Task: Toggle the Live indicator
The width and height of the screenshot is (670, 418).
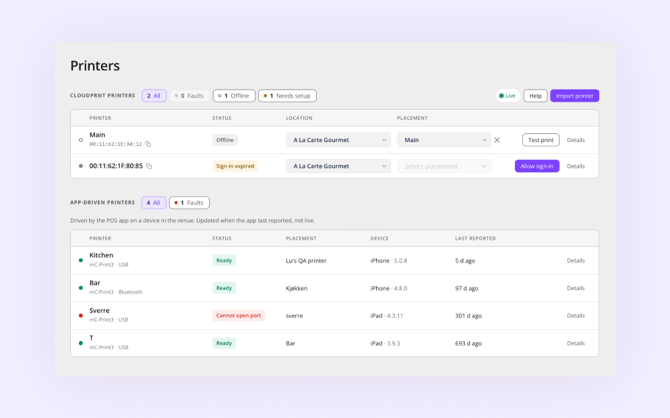Action: coord(508,96)
